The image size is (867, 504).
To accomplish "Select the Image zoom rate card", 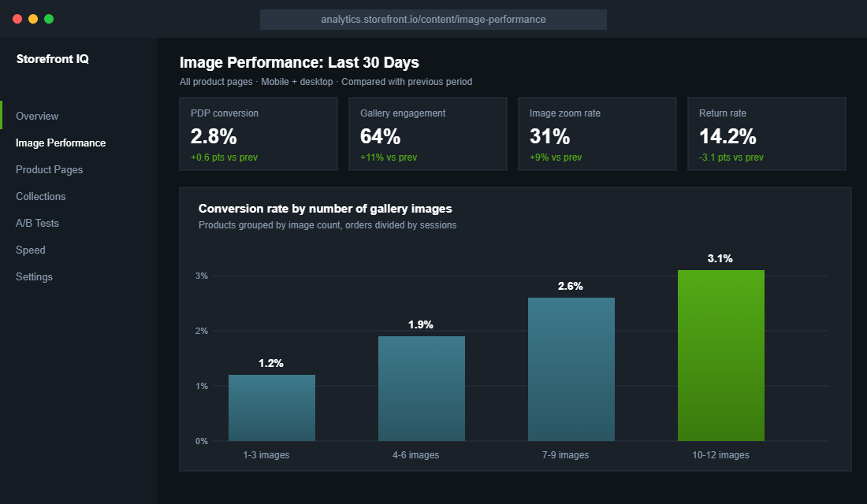I will point(597,134).
